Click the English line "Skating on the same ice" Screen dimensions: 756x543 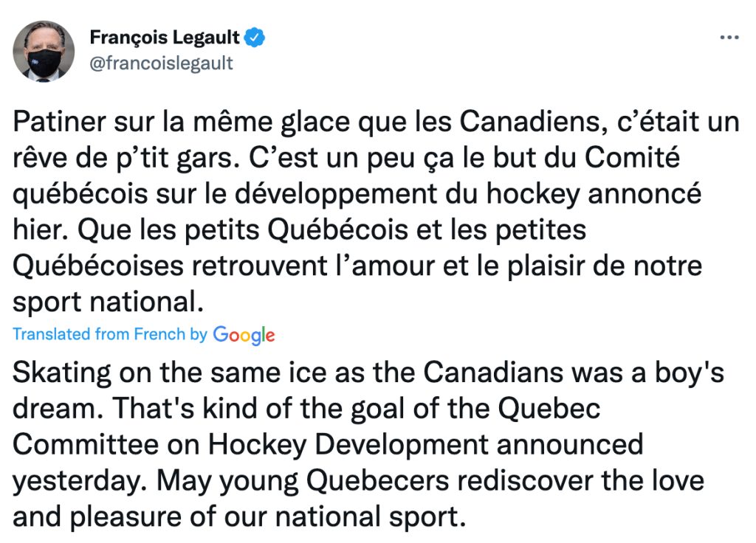click(368, 373)
